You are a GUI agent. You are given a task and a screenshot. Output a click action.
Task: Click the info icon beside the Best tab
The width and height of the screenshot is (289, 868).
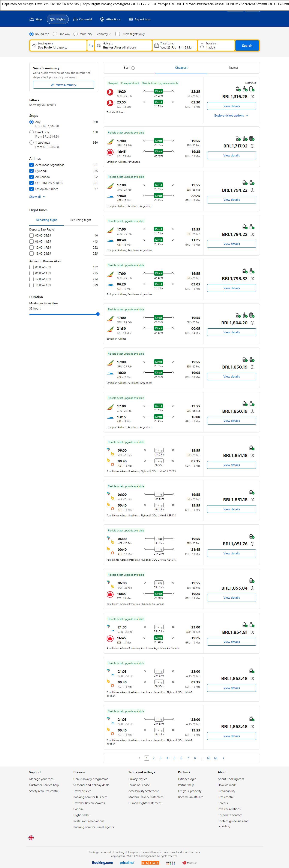[133, 68]
